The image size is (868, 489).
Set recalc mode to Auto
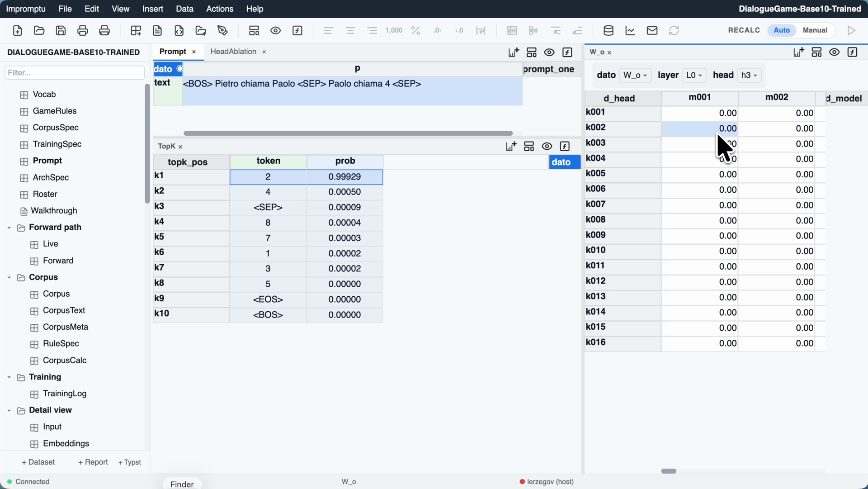tap(782, 30)
